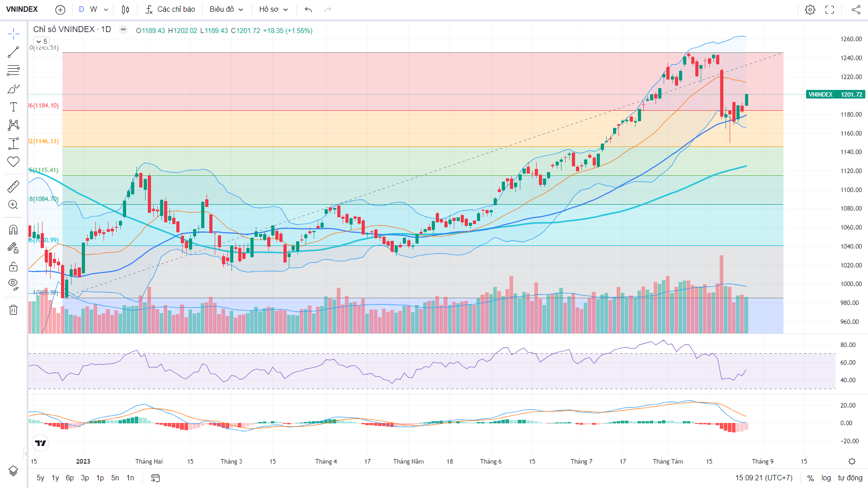The image size is (868, 488).
Task: Open the go-to-date calendar icon
Action: pyautogui.click(x=156, y=478)
